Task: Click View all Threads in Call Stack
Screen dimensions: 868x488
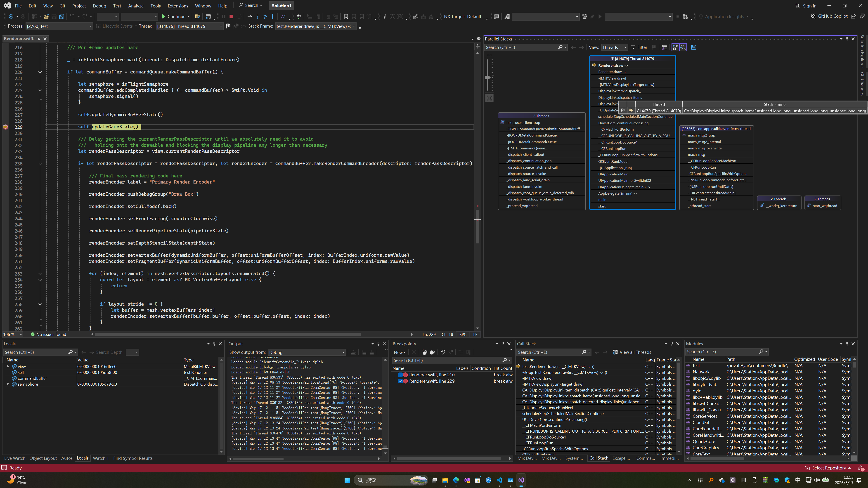Action: tap(632, 352)
